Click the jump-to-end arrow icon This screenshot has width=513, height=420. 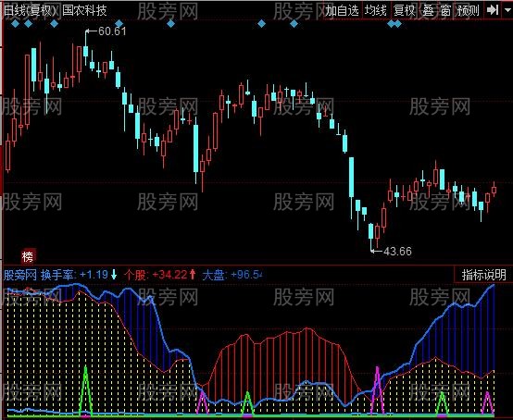(x=492, y=10)
